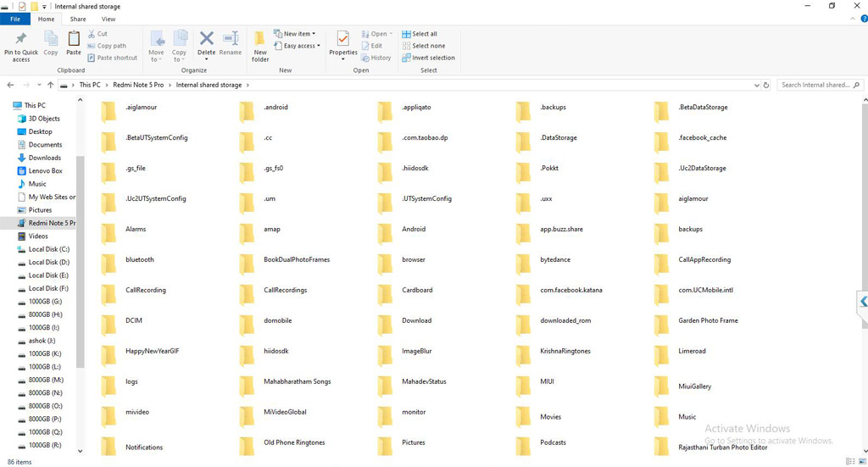
Task: Go up one folder level arrow
Action: [x=50, y=85]
